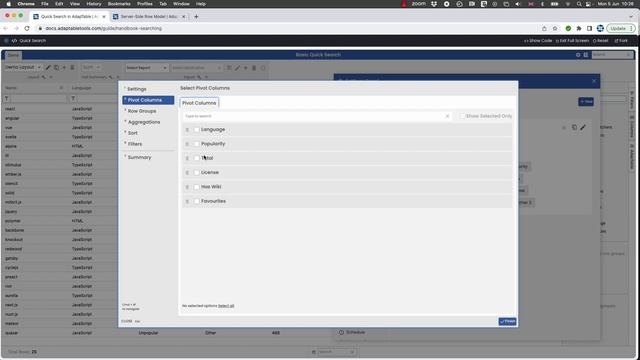Clone the current layout icon
This screenshot has height=360, width=640.
56,67
